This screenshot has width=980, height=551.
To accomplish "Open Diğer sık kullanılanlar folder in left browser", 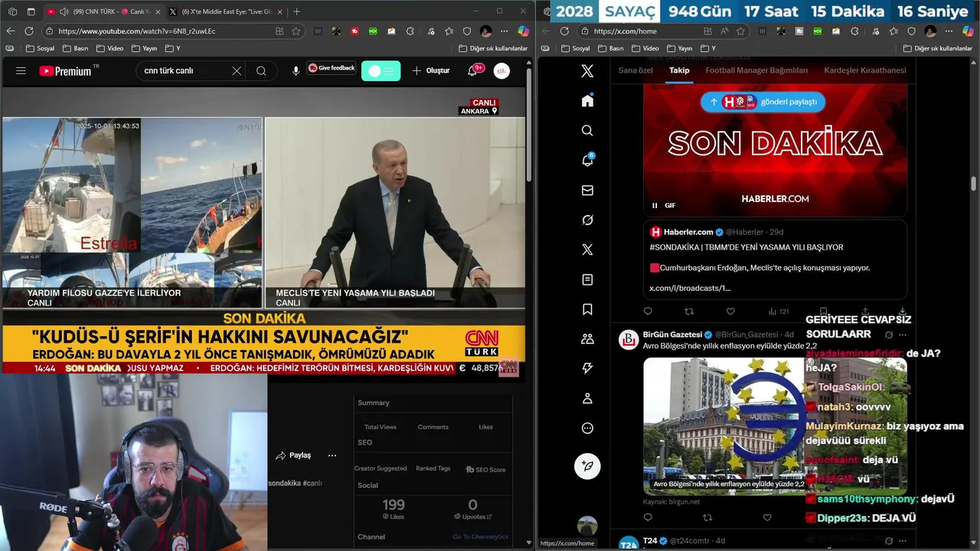I will [x=492, y=48].
